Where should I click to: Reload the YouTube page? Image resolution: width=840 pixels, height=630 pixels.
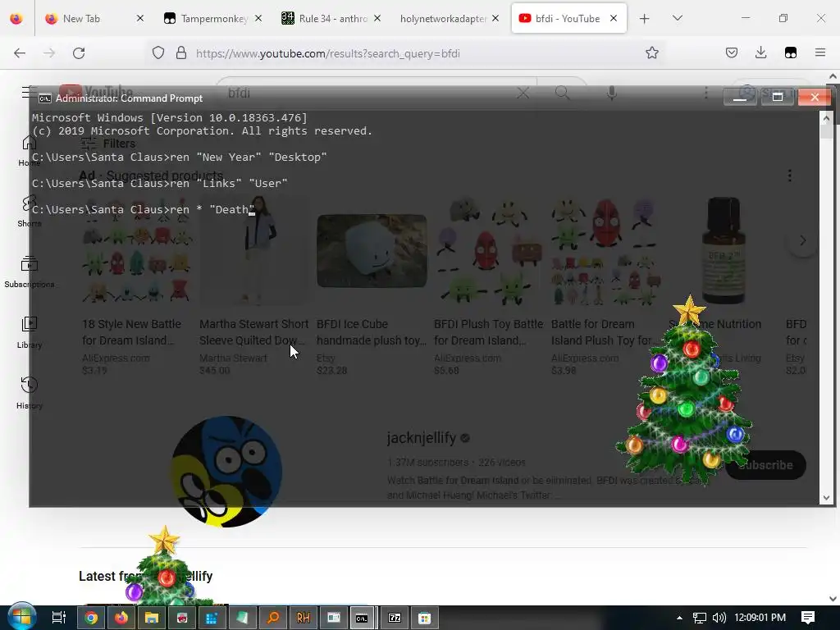[79, 53]
